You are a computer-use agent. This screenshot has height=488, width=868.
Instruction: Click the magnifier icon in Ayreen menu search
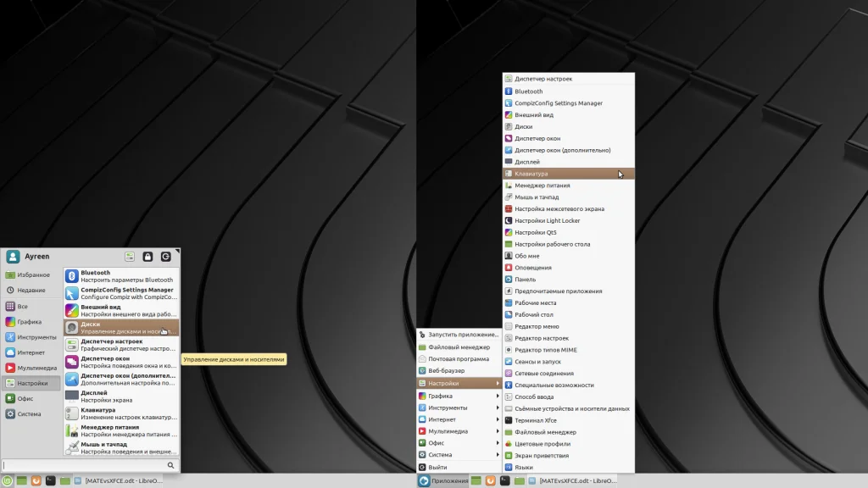pos(170,465)
